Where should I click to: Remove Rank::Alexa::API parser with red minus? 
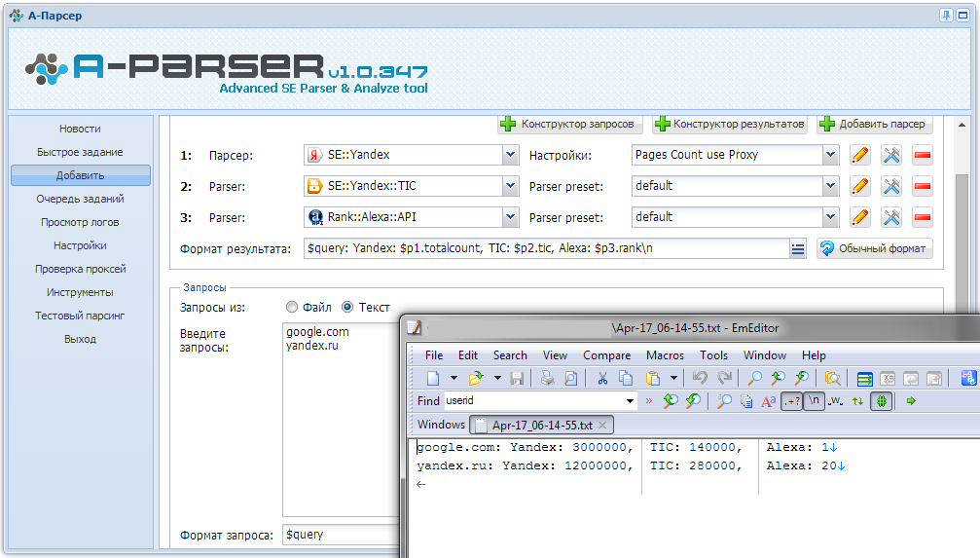(x=923, y=217)
